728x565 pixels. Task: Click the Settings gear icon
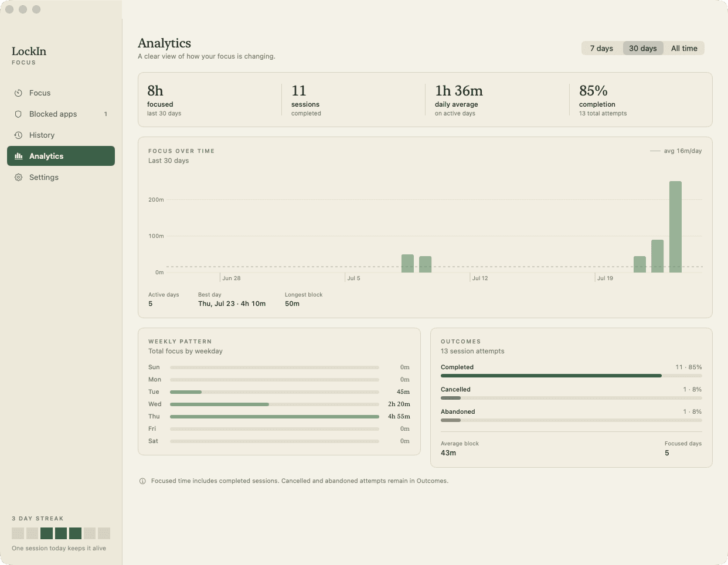pos(18,178)
